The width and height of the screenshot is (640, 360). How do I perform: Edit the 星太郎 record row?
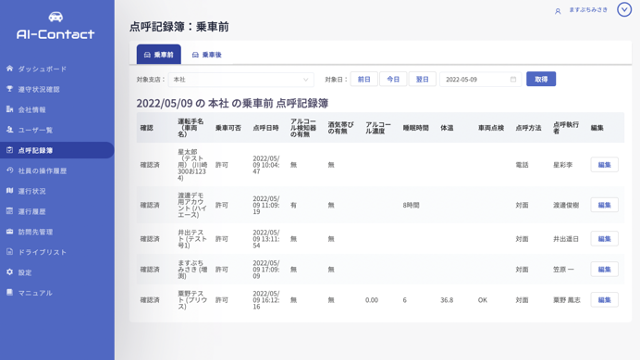(604, 164)
